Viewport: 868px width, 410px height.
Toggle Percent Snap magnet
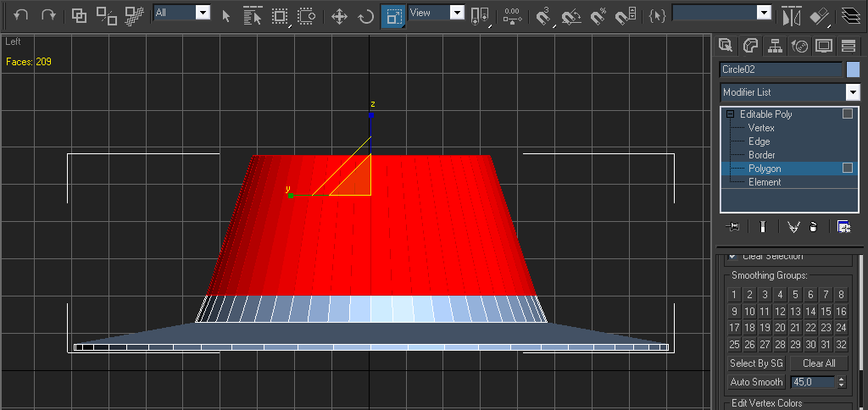tap(598, 16)
